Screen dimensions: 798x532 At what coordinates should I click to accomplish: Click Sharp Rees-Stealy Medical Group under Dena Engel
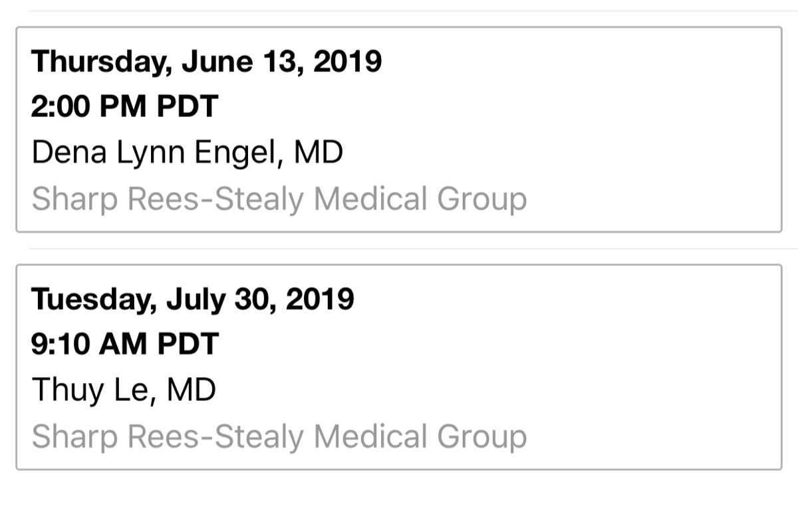tap(279, 200)
